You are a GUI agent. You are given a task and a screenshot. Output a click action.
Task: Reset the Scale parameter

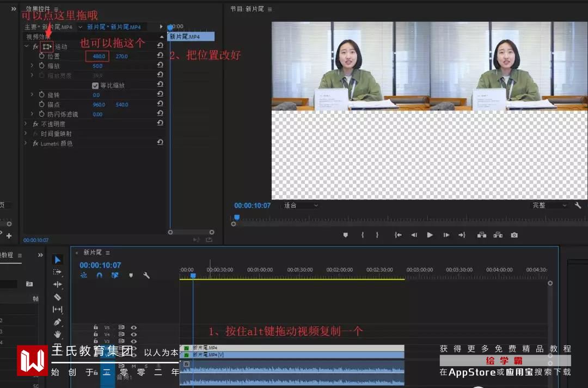click(160, 65)
